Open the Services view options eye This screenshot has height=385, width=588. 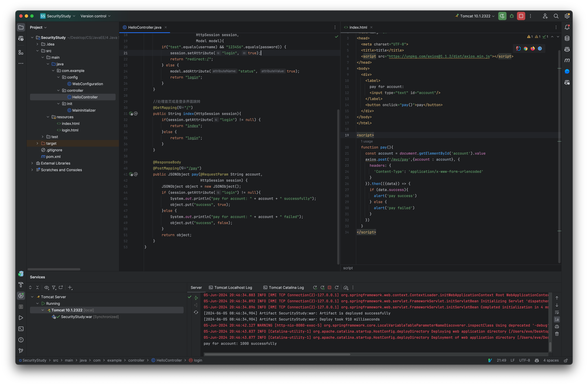tap(46, 288)
